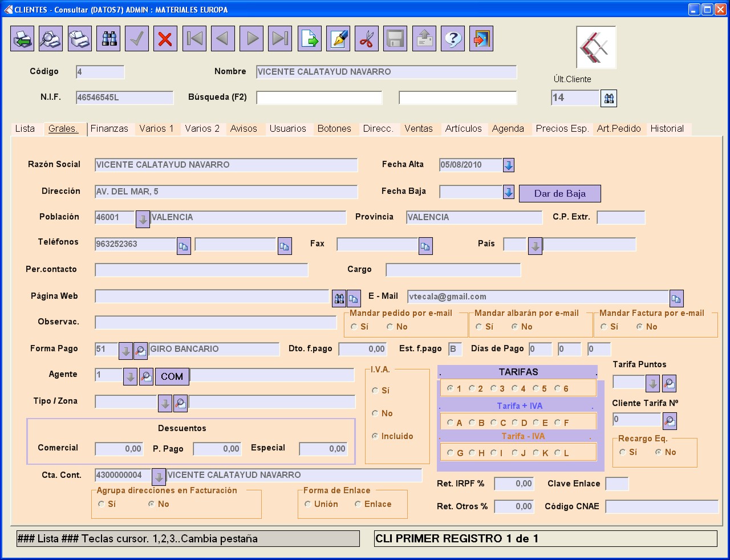Open the Historial tab
The width and height of the screenshot is (730, 560).
[667, 129]
